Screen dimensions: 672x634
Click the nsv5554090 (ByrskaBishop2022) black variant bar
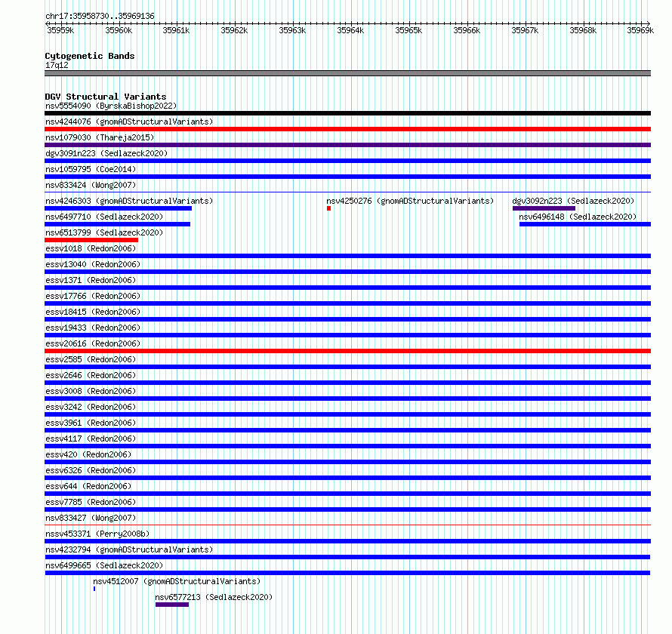coord(347,113)
